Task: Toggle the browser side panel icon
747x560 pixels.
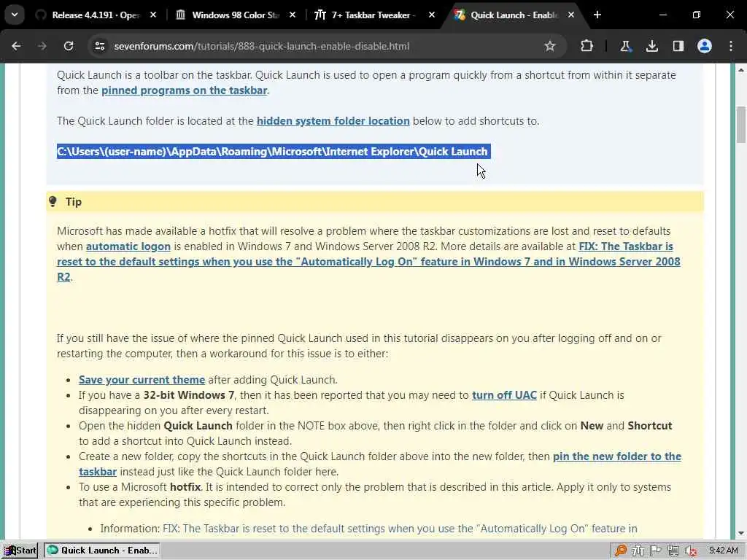Action: point(678,46)
